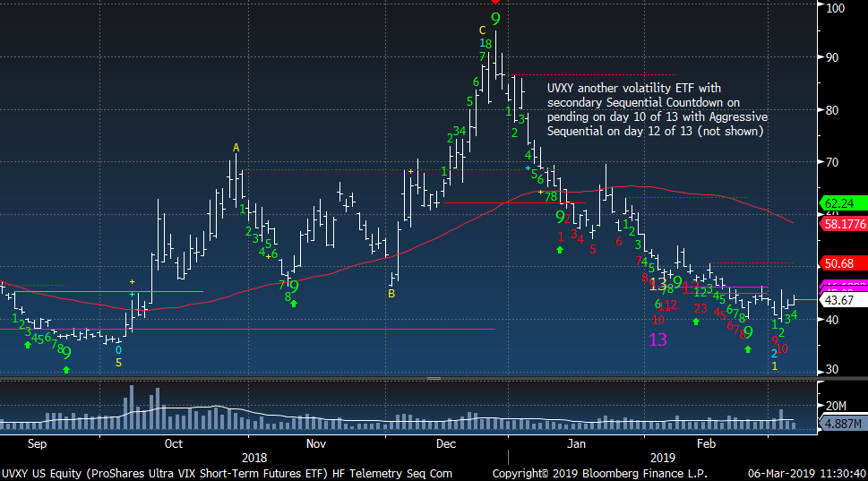The height and width of the screenshot is (481, 868).
Task: Click the 70 price axis label
Action: click(x=831, y=162)
